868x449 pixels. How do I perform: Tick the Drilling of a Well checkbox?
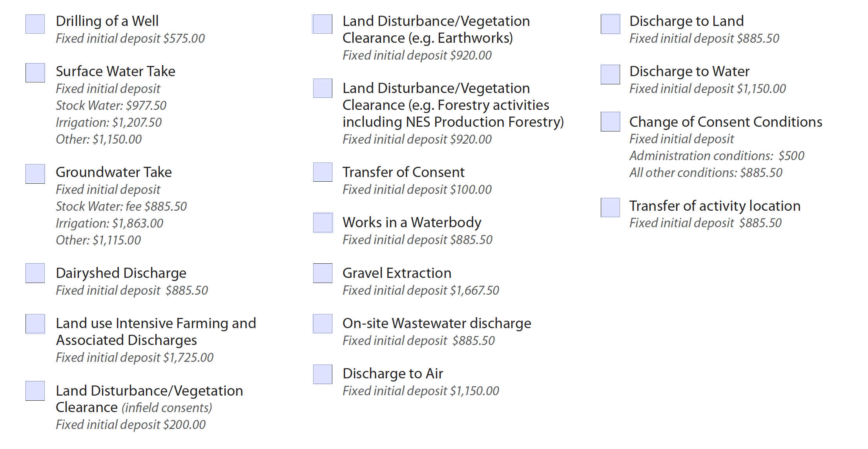[x=35, y=24]
